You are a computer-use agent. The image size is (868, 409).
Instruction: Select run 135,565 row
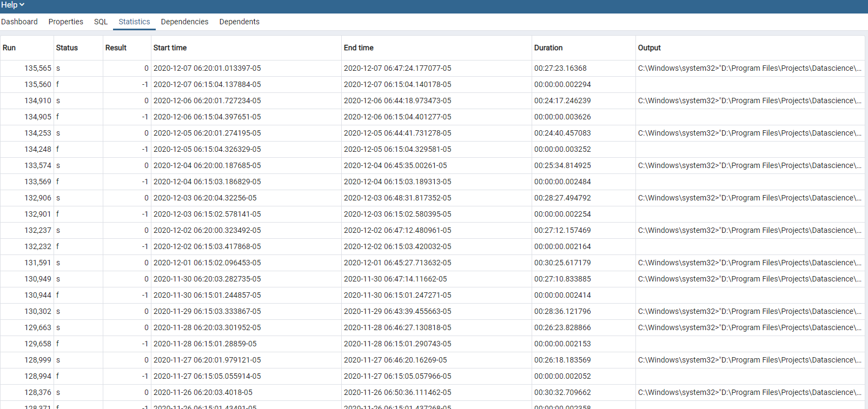(38, 68)
